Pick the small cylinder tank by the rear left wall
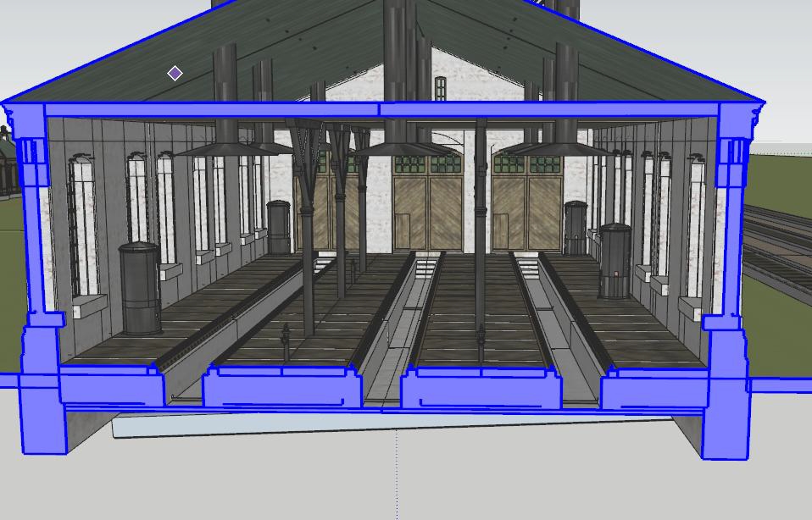 (279, 227)
